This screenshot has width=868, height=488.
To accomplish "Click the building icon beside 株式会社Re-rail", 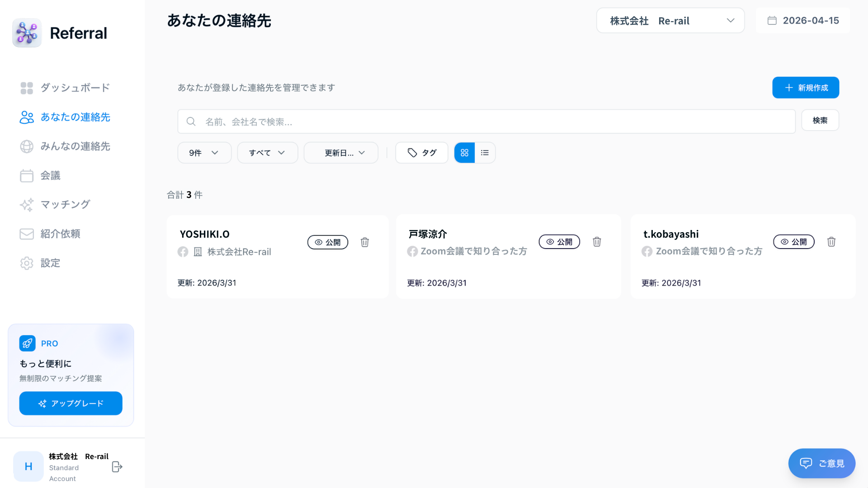I will tap(198, 252).
